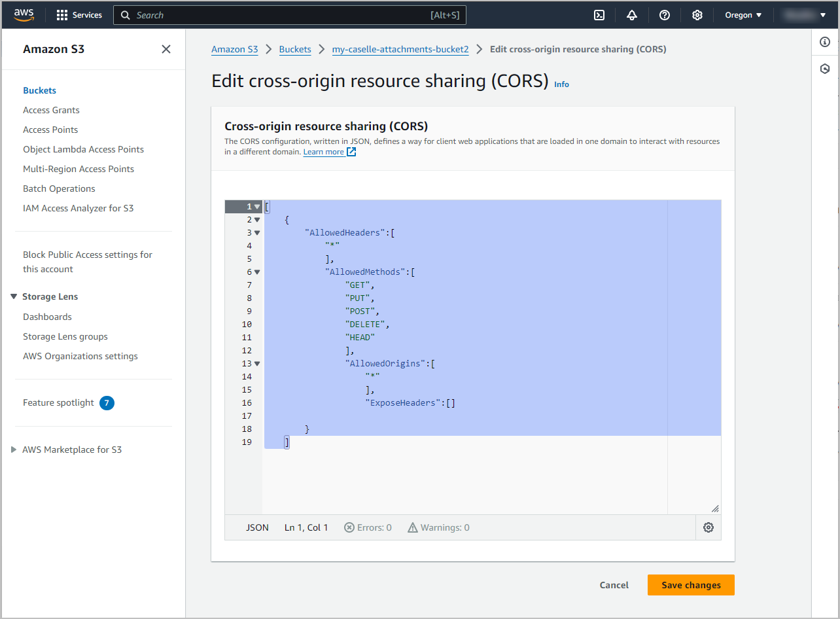Open Object Lambda Access Points
Image resolution: width=840 pixels, height=619 pixels.
pos(83,149)
